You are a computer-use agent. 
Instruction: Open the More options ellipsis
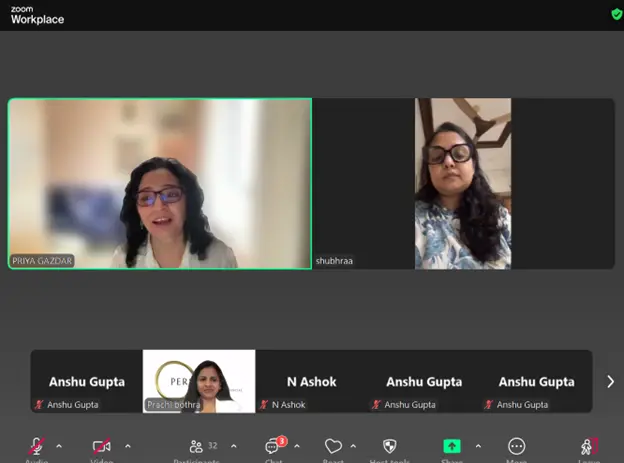tap(516, 446)
